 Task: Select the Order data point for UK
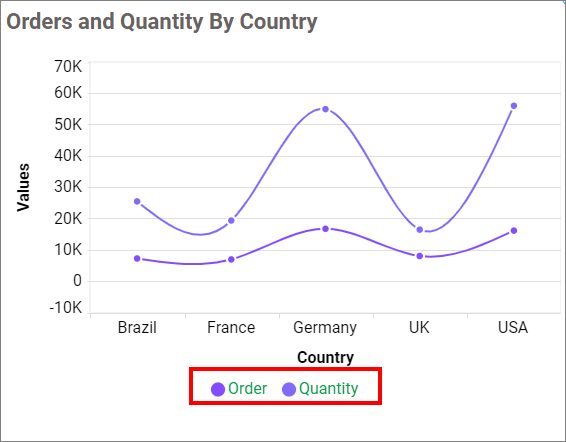coord(419,256)
